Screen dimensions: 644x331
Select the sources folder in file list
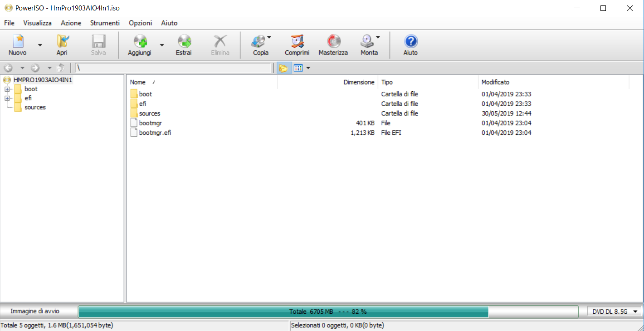pos(150,114)
